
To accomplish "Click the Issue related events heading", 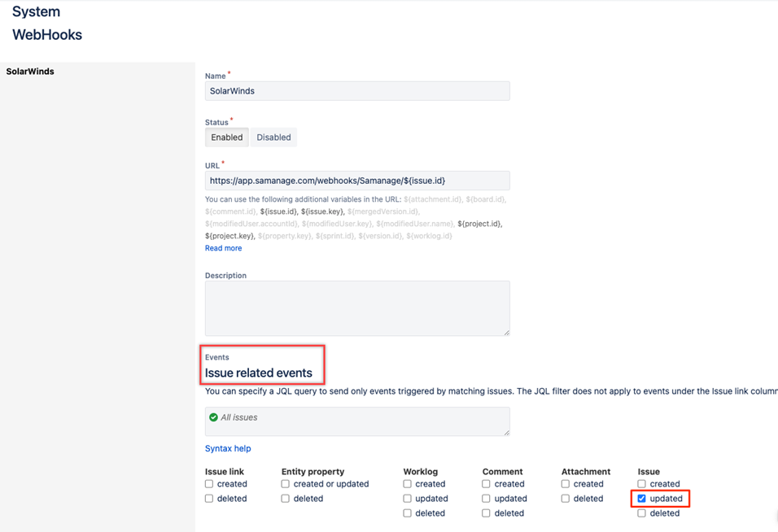I will [x=259, y=373].
